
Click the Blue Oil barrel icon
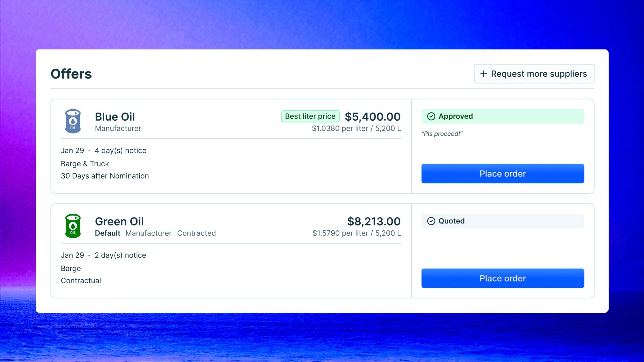(73, 121)
